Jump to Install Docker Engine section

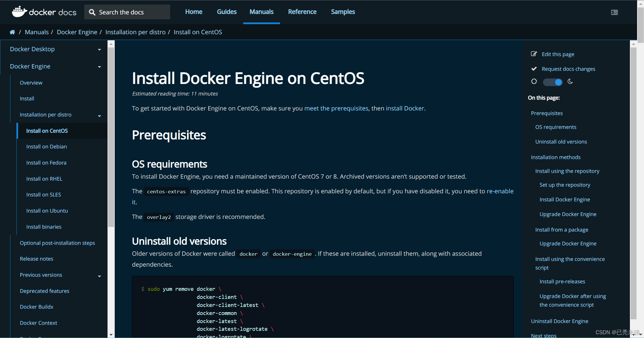tap(565, 199)
